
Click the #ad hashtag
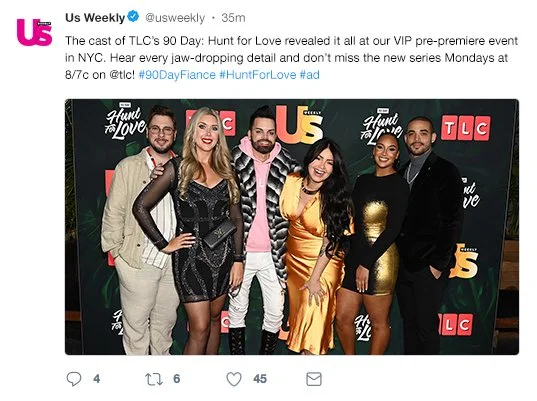[310, 75]
